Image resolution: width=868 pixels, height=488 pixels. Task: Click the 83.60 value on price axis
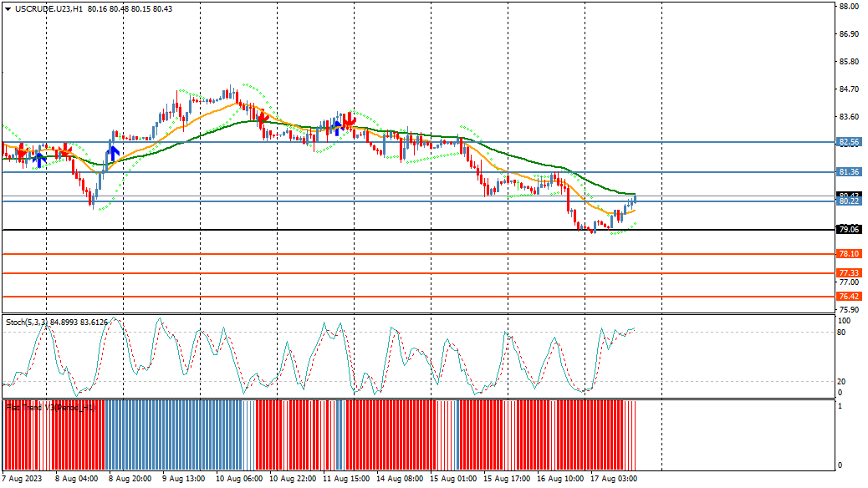849,117
